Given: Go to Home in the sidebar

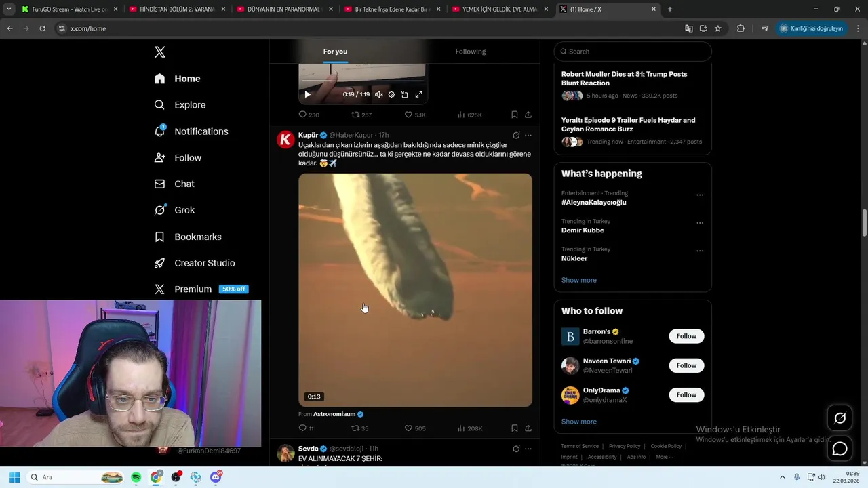Looking at the screenshot, I should (177, 79).
